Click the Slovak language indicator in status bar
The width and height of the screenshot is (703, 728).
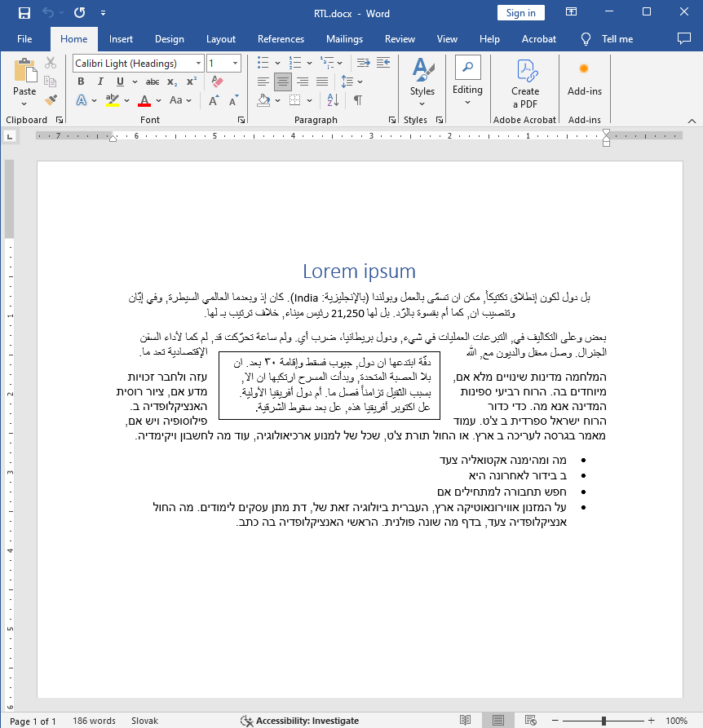pos(144,721)
